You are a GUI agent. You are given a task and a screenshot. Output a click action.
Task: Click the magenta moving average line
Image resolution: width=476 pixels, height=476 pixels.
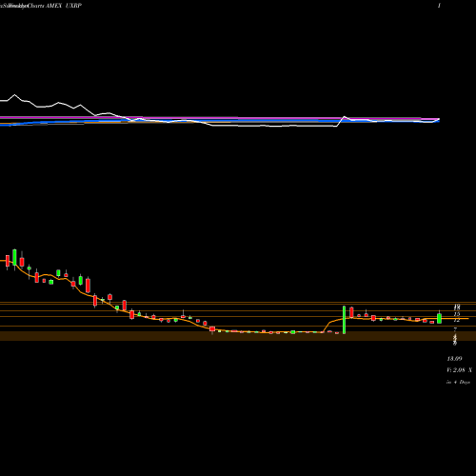(222, 118)
